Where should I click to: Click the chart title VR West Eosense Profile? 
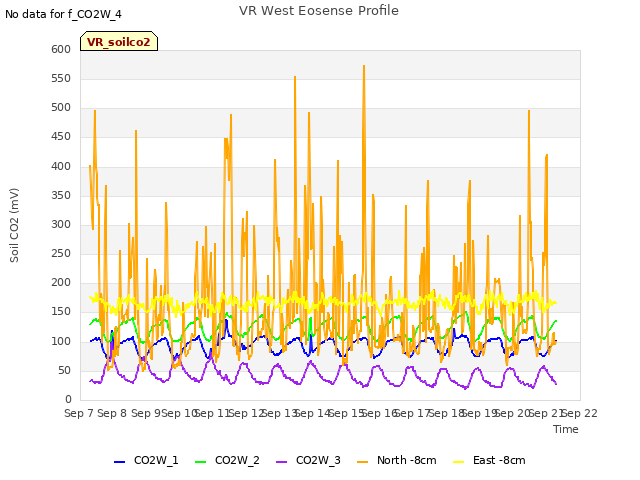tap(319, 11)
